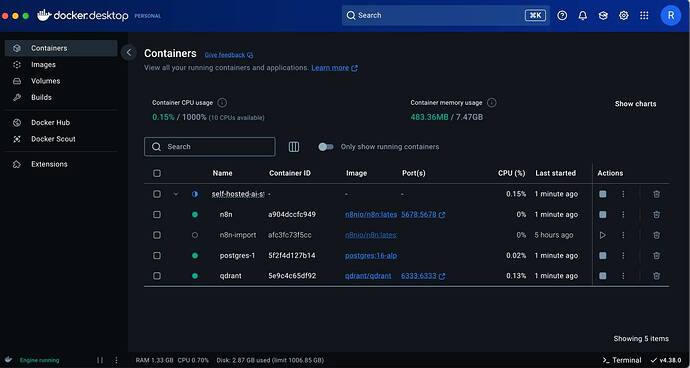690x368 pixels.
Task: Delete the qdrant container
Action: click(656, 276)
